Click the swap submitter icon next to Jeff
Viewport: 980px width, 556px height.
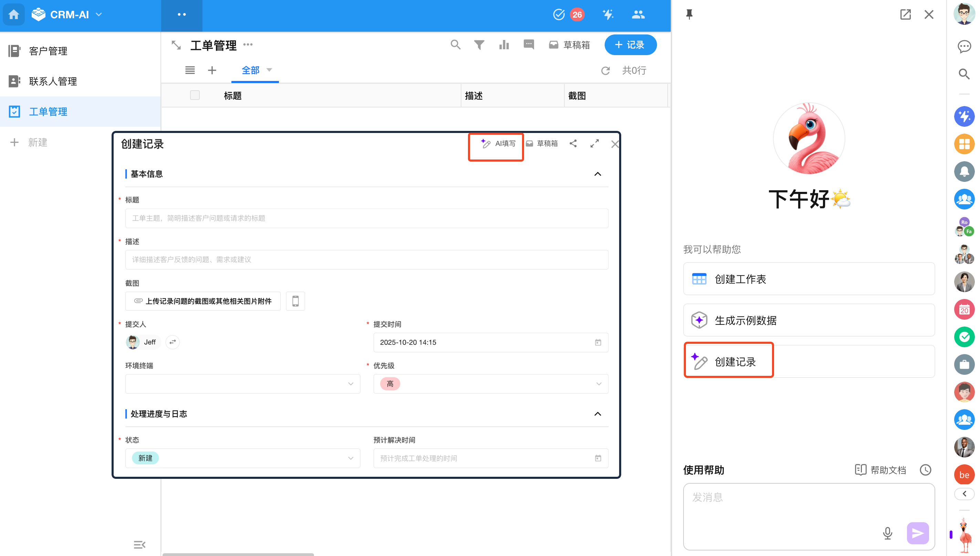[x=173, y=342]
